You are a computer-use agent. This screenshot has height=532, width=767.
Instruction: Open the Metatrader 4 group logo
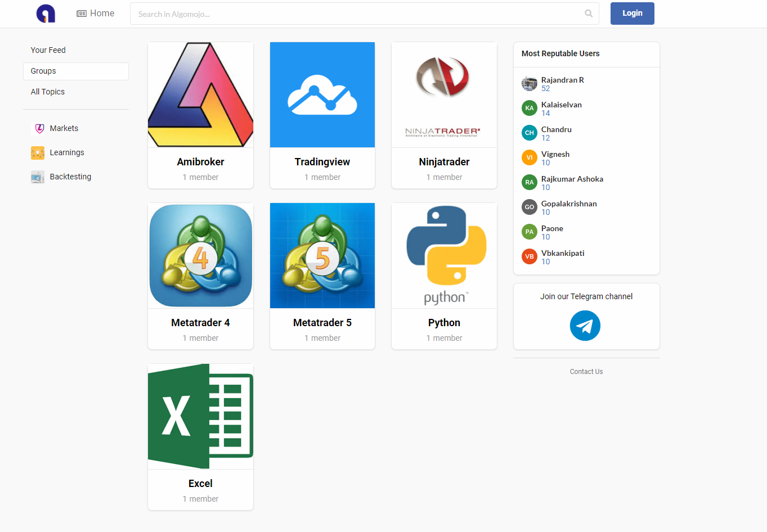click(200, 256)
